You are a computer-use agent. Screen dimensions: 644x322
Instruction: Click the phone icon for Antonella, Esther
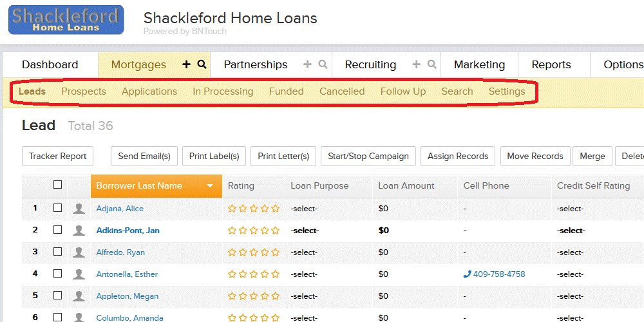[x=466, y=274]
